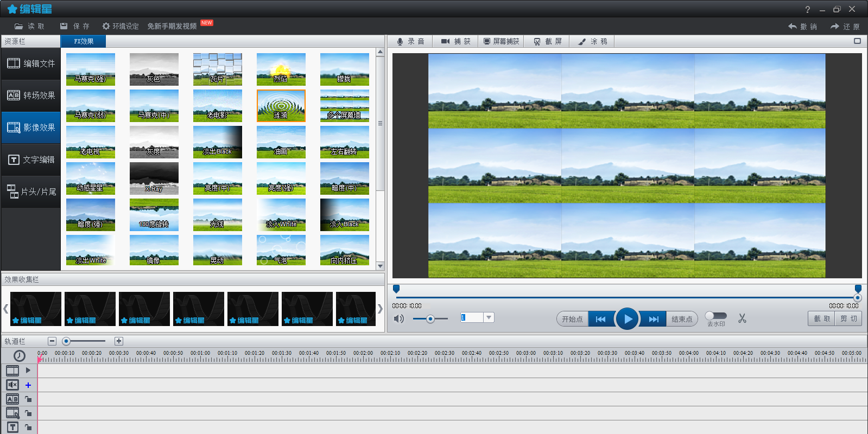Toggle the 去水印 watermark removal switch

(x=715, y=316)
